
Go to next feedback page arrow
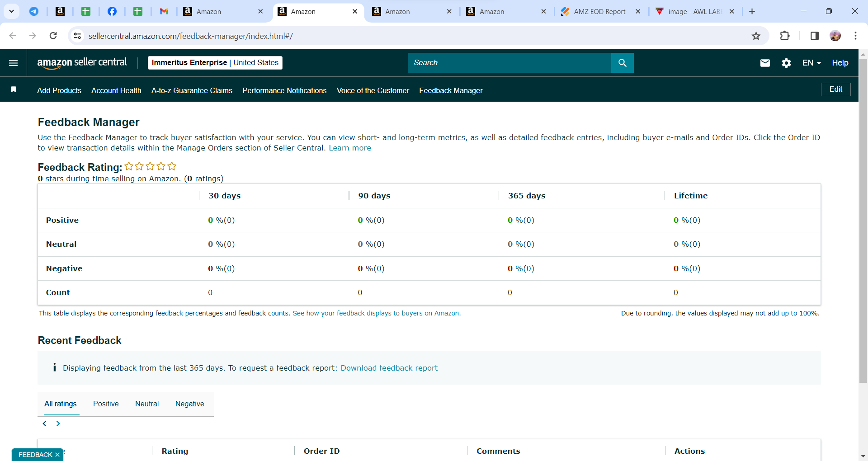tap(58, 423)
